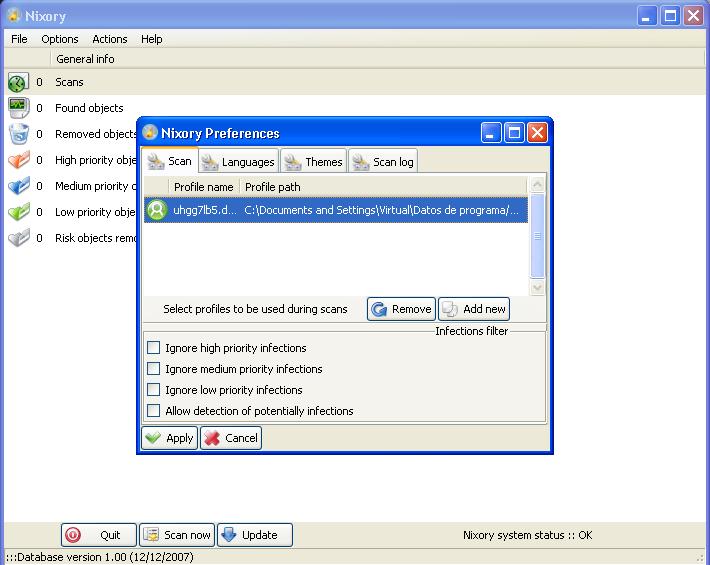Screen dimensions: 710x565
Task: Click the Database version 1.00 status text
Action: 100,557
